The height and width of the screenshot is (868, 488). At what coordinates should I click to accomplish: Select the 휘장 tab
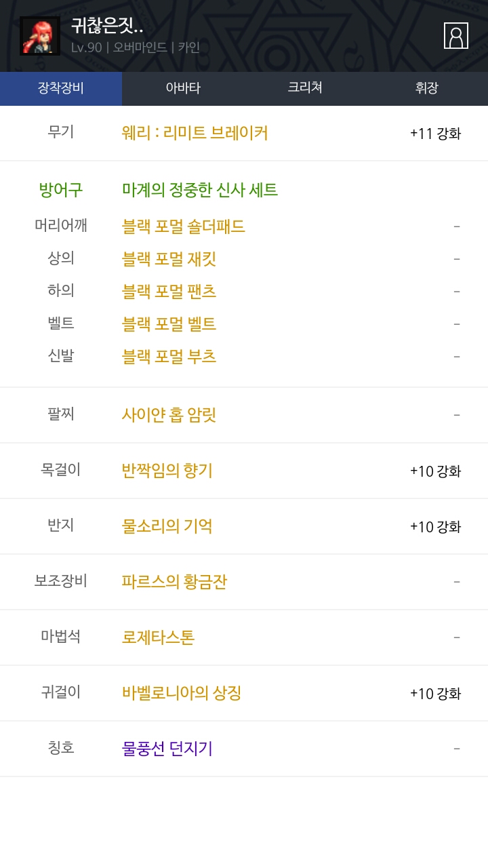(427, 88)
